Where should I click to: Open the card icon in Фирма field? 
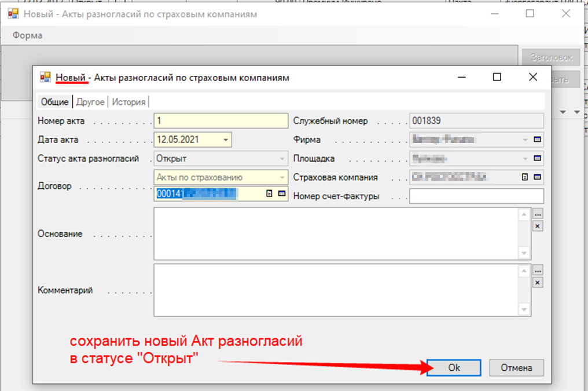click(537, 140)
